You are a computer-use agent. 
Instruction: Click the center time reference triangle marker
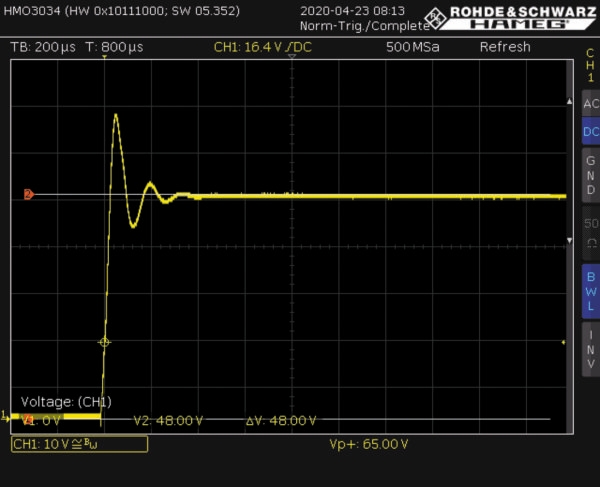292,57
